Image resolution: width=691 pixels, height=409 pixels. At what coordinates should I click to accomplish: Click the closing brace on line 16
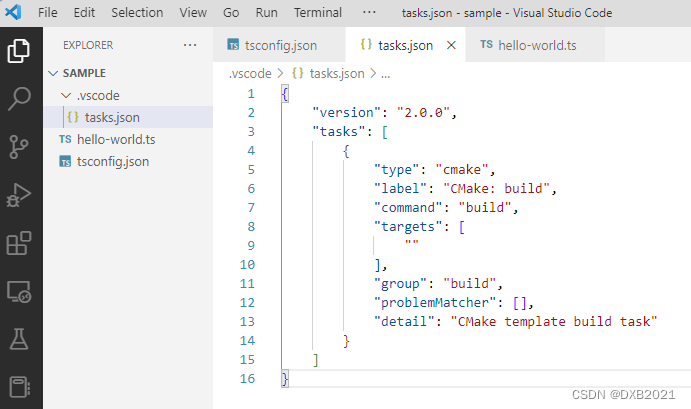(285, 379)
